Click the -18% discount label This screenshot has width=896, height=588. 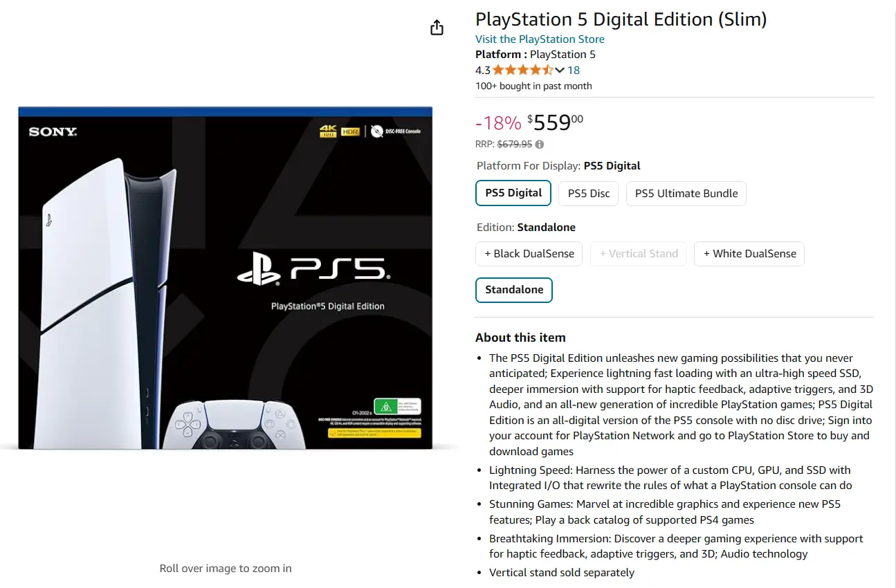(498, 123)
